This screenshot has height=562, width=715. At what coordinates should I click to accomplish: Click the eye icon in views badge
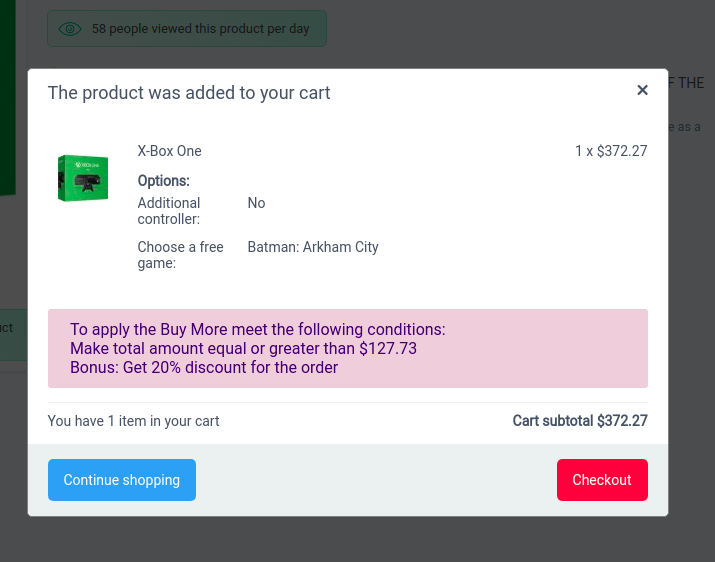69,29
